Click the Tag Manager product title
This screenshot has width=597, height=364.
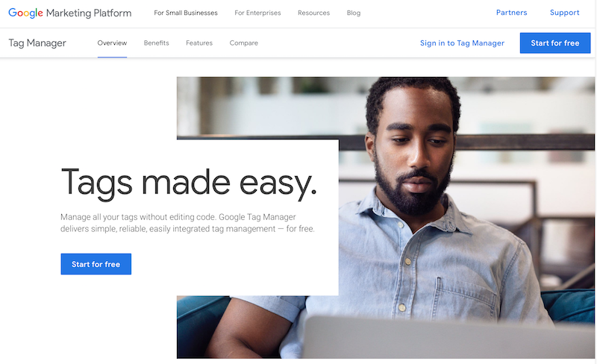[37, 43]
